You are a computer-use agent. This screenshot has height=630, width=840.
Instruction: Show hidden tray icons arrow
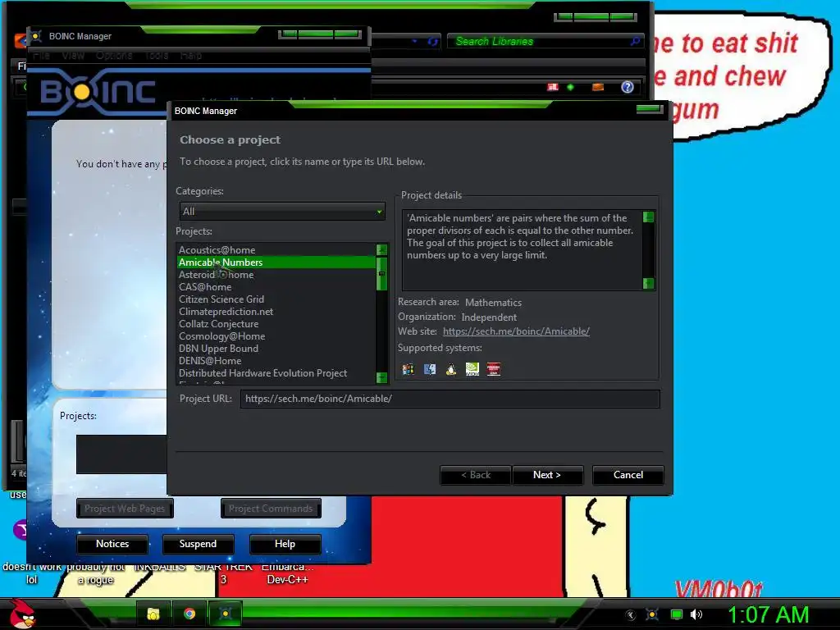[631, 615]
